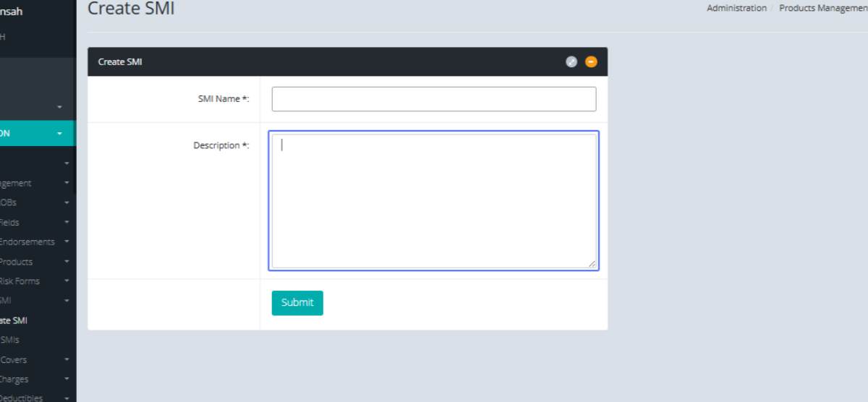Image resolution: width=868 pixels, height=402 pixels.
Task: Expand the Deductibles sidebar menu
Action: click(21, 398)
